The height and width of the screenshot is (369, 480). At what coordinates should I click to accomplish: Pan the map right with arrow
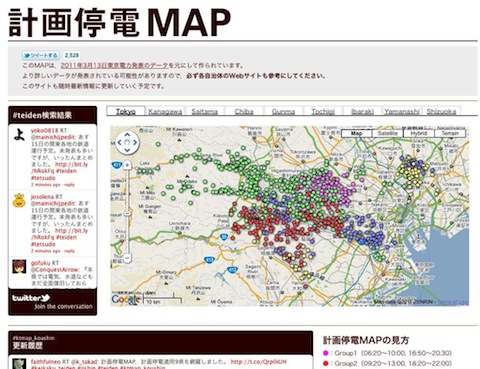pyautogui.click(x=135, y=143)
